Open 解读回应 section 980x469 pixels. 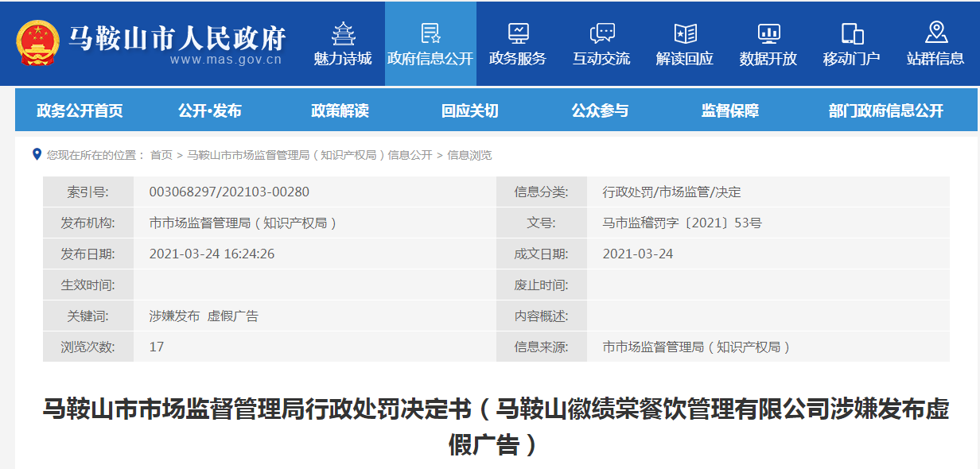click(x=685, y=59)
